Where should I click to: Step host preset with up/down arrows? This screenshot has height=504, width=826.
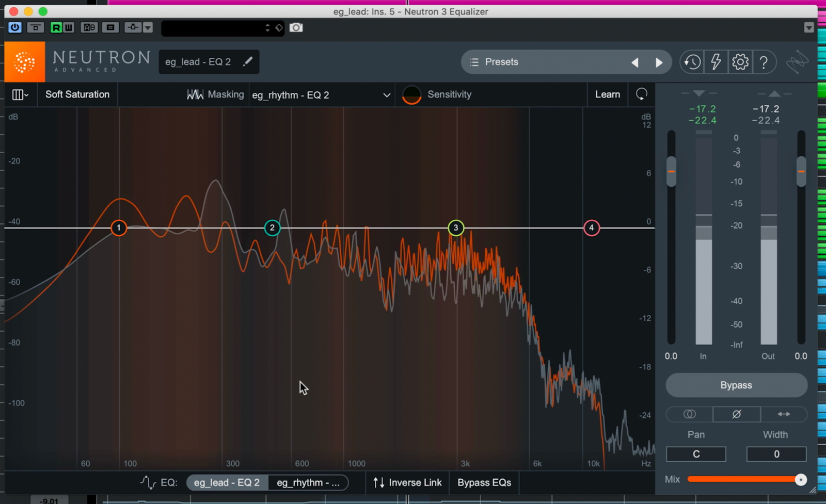pos(267,28)
